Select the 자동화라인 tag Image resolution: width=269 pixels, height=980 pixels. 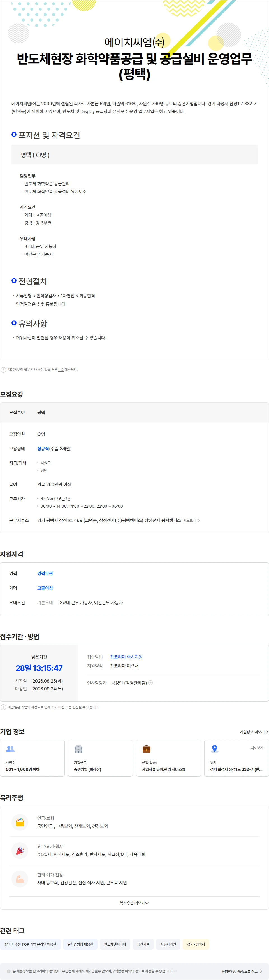pos(168,944)
